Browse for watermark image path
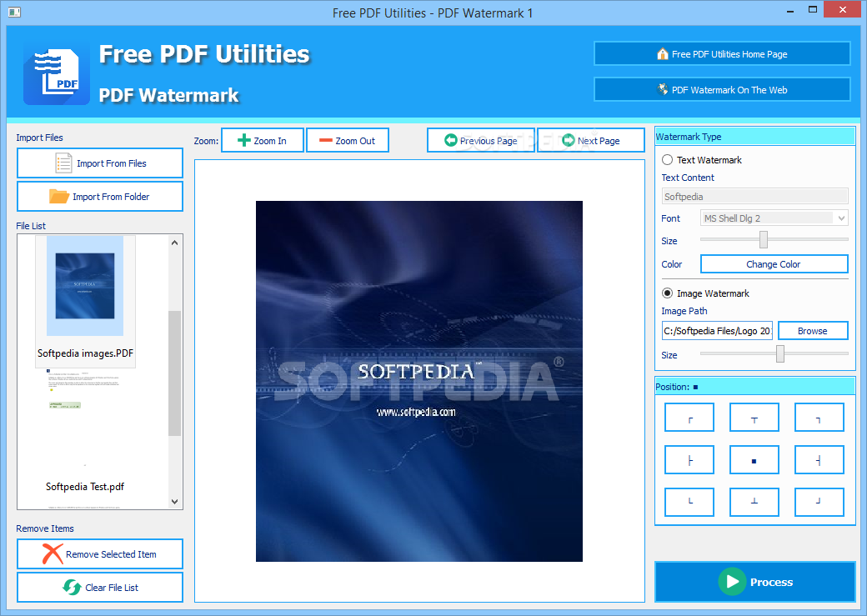 coord(813,331)
